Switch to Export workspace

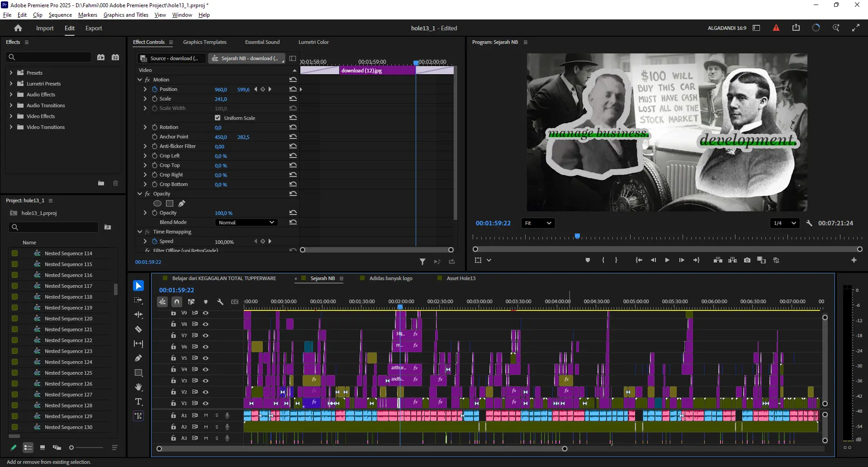tap(94, 28)
